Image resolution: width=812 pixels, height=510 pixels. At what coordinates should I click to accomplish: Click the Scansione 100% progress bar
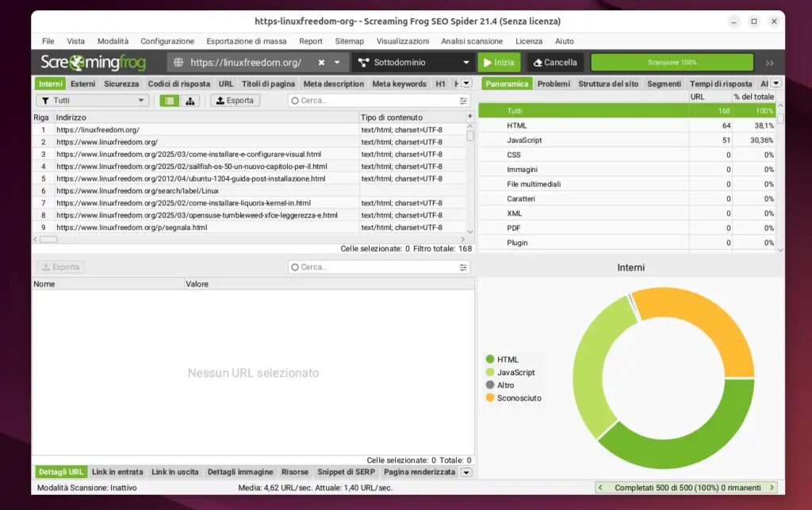(x=672, y=63)
